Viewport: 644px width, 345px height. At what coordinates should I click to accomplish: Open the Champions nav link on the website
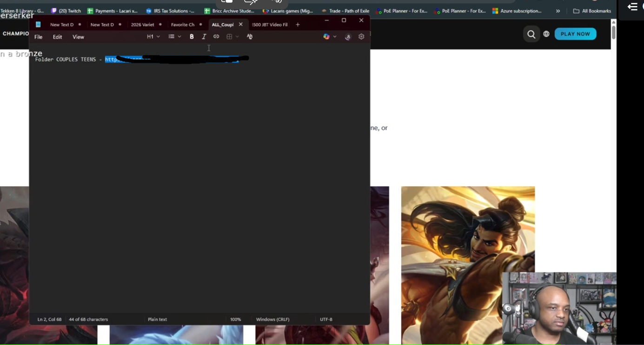(x=16, y=34)
